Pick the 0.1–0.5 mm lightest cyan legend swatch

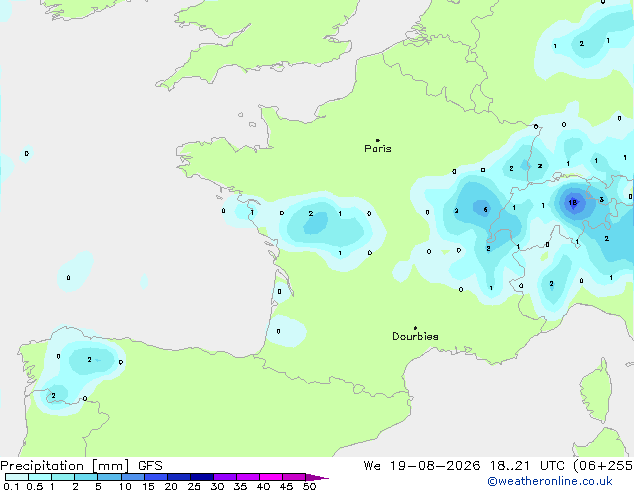(17, 477)
